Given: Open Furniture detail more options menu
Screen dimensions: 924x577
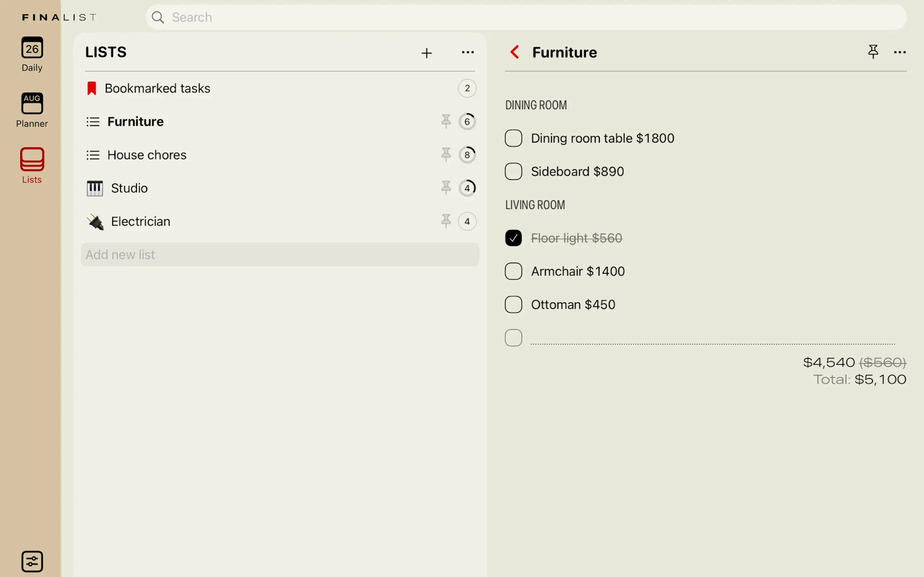Looking at the screenshot, I should [899, 52].
